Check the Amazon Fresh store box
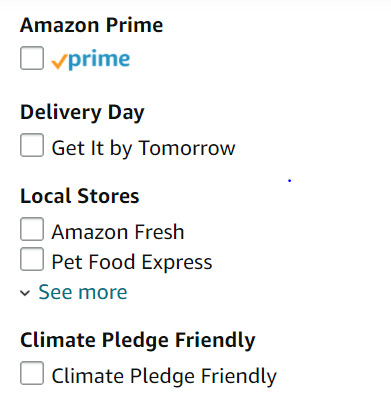 [x=32, y=229]
